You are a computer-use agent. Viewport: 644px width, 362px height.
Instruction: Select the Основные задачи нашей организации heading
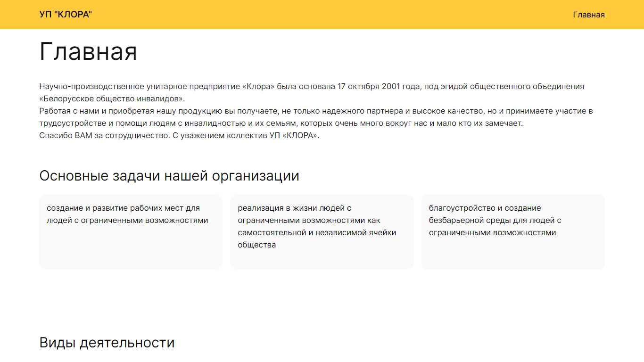coord(169,176)
